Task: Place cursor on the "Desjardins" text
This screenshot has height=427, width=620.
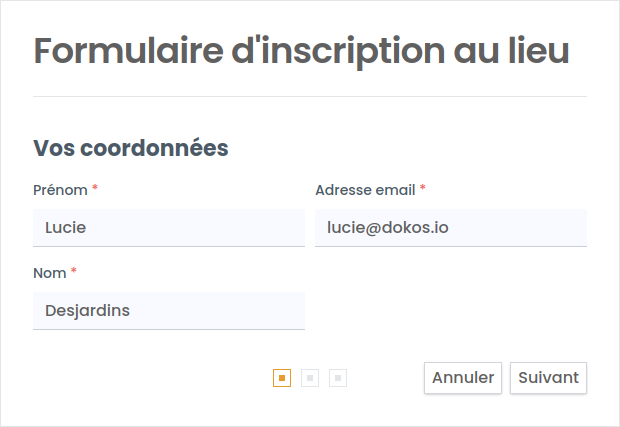Action: [x=87, y=311]
